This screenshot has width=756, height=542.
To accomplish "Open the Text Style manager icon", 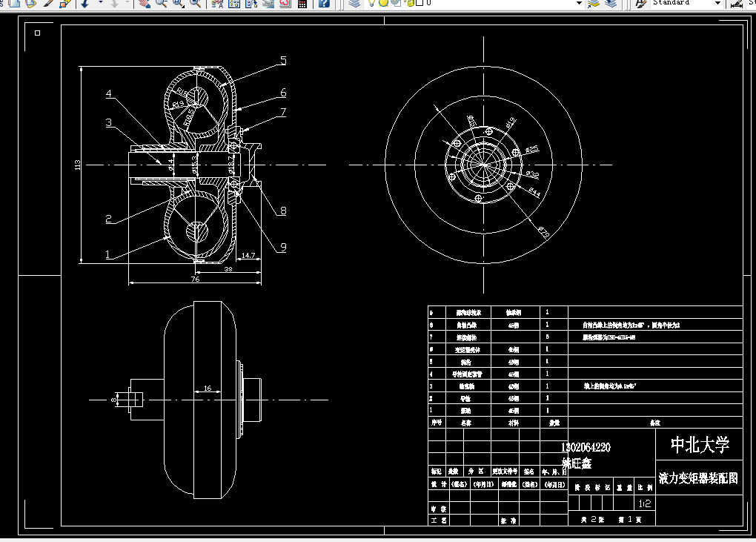I will click(x=641, y=4).
